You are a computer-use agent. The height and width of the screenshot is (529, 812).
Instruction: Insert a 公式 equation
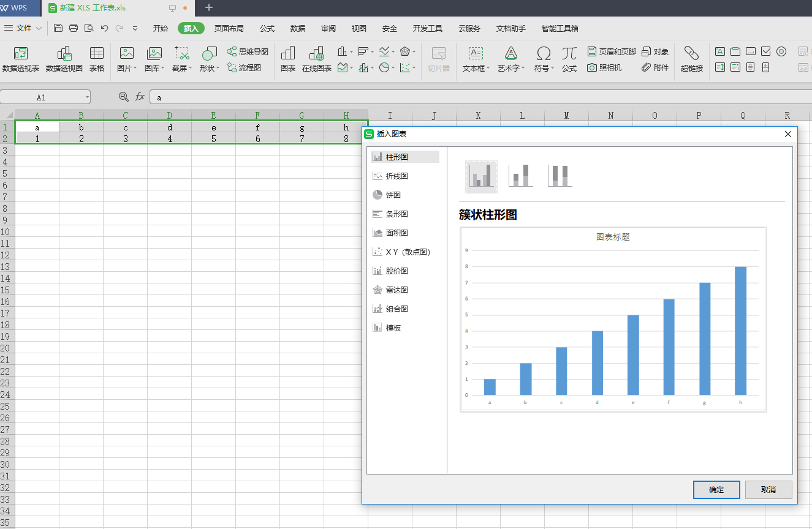point(569,59)
